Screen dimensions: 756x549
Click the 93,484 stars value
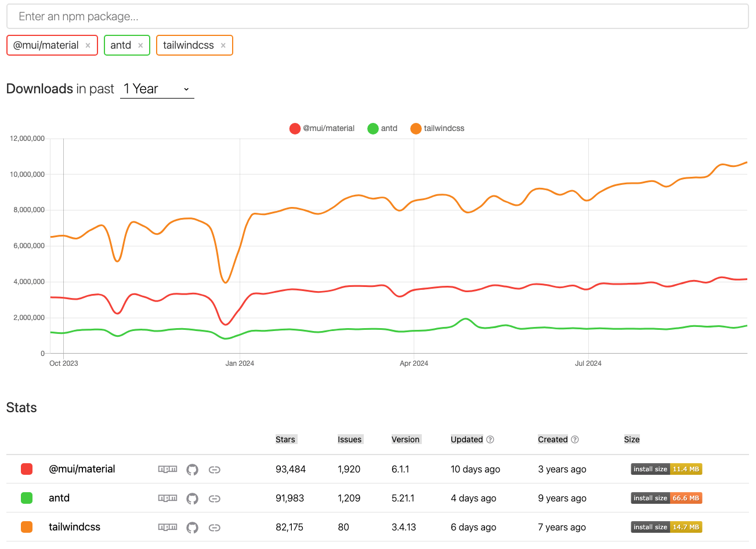point(291,469)
